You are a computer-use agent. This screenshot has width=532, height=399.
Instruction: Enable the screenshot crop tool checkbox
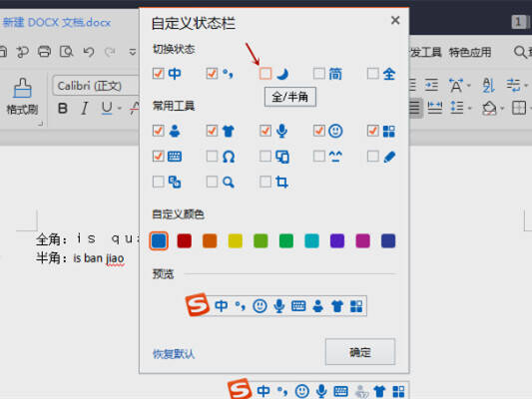(x=266, y=182)
